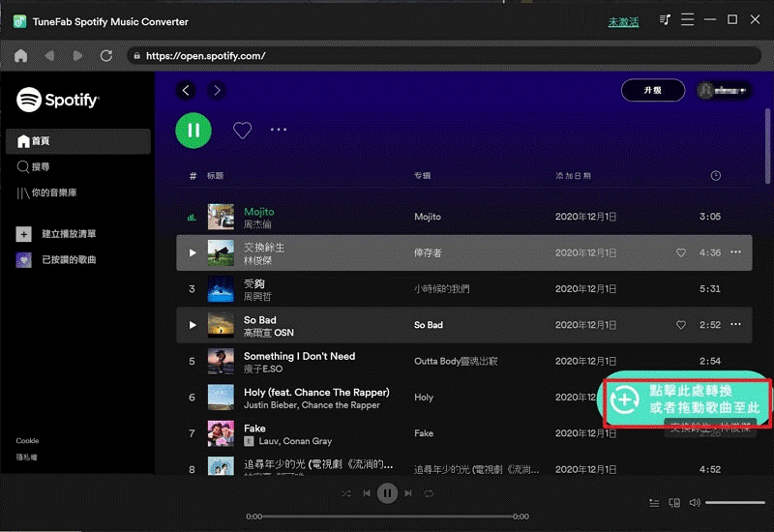The width and height of the screenshot is (774, 532).
Task: Click Justin Bieber artist link
Action: [x=271, y=404]
